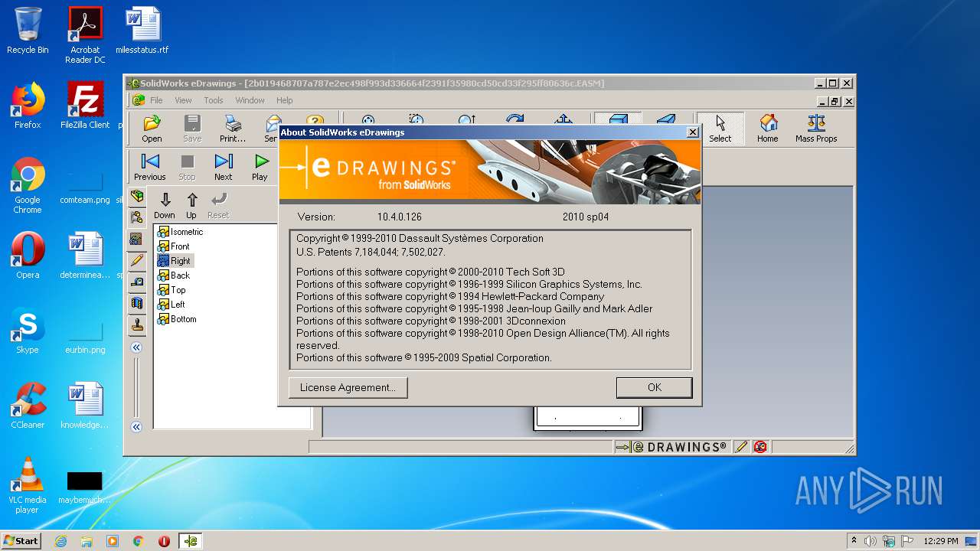
Task: Start Play animation with green arrow
Action: (260, 167)
